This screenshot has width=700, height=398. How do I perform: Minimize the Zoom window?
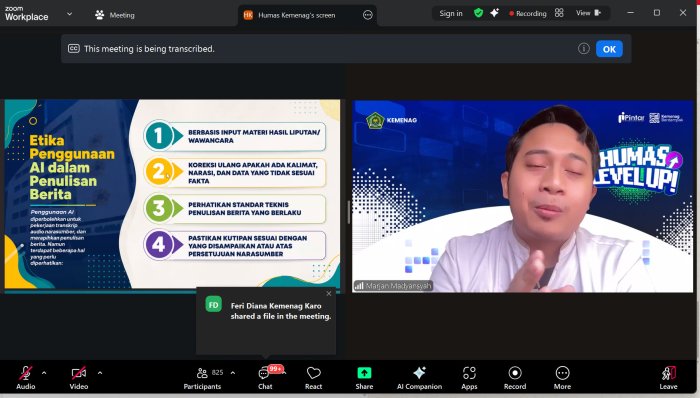630,13
